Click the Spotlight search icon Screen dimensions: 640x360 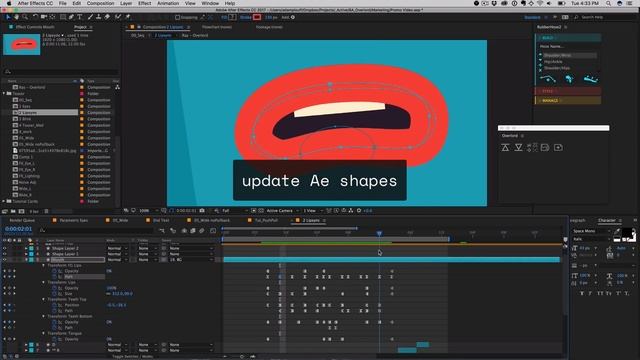pos(608,3)
